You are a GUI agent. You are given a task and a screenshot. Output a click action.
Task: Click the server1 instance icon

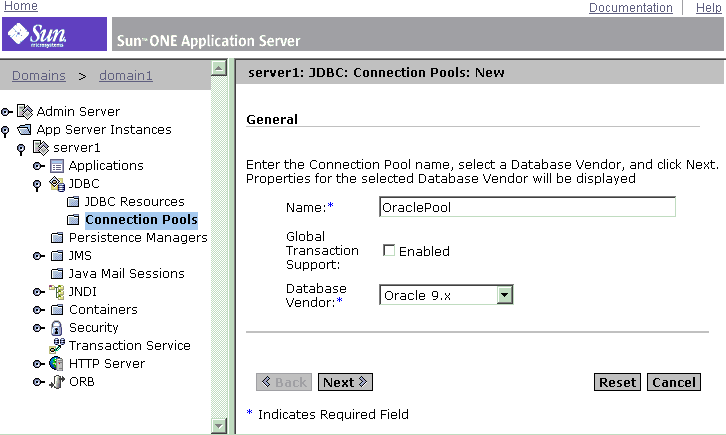pyautogui.click(x=41, y=148)
